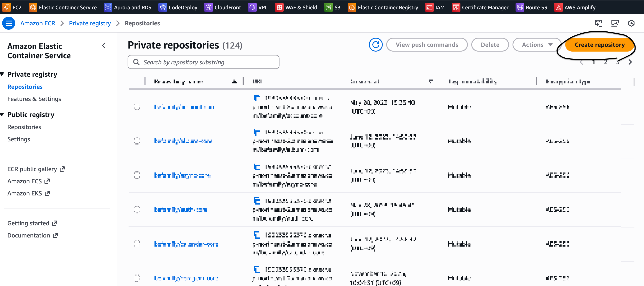Viewport: 644px width, 286px height.
Task: Select the second repository radio button
Action: 137,141
